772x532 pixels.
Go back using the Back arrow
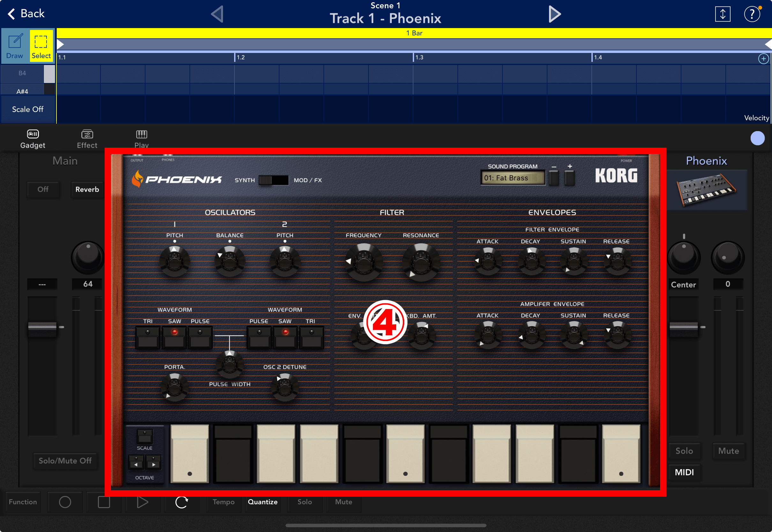tap(26, 14)
